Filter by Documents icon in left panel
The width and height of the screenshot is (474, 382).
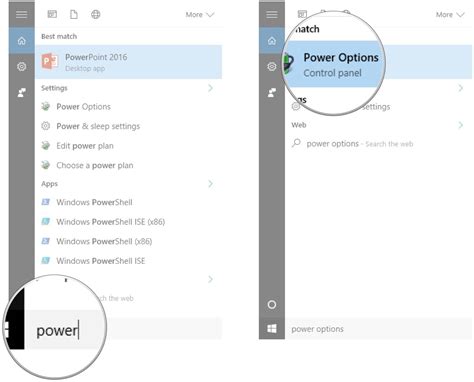74,14
